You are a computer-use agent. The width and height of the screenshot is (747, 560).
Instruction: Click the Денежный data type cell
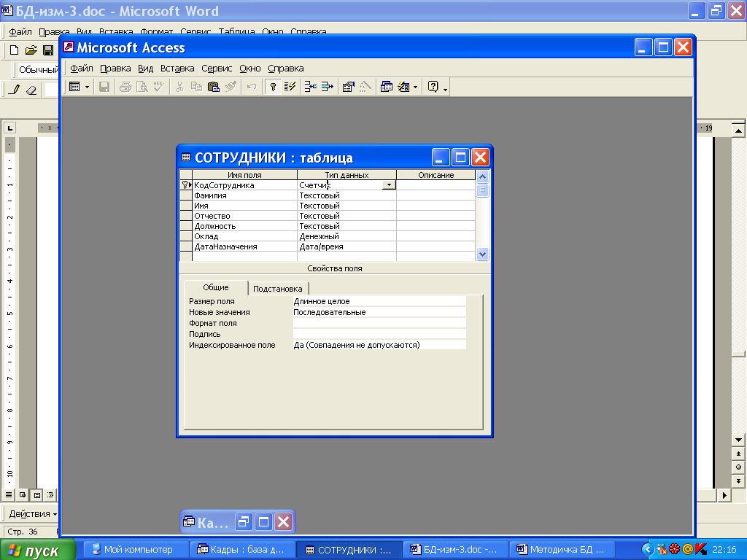(347, 236)
